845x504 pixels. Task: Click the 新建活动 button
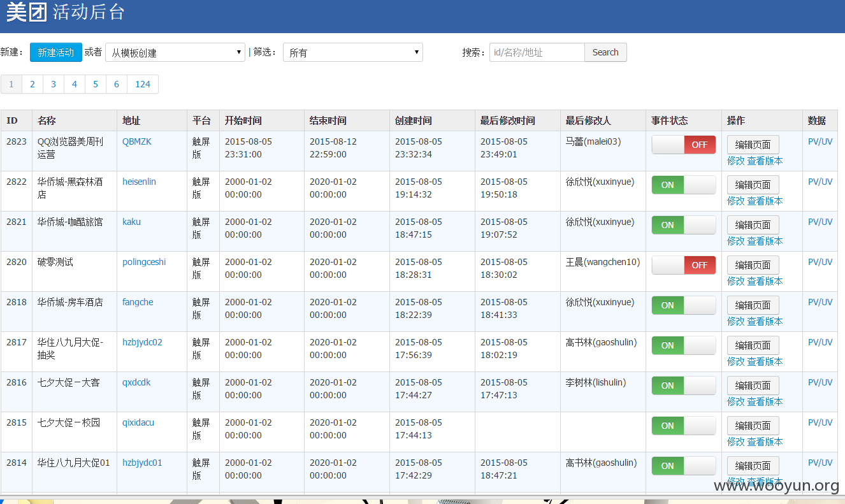click(56, 52)
